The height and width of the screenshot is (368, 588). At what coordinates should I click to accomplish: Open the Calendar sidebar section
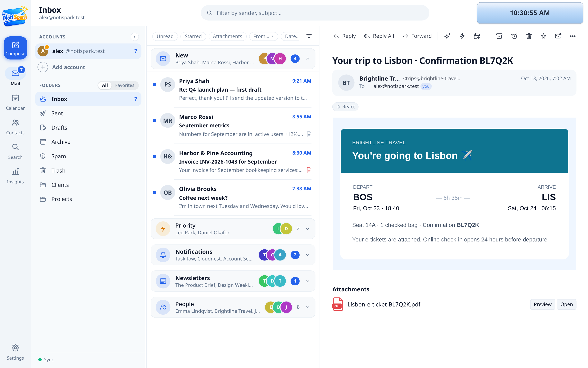pos(15,102)
